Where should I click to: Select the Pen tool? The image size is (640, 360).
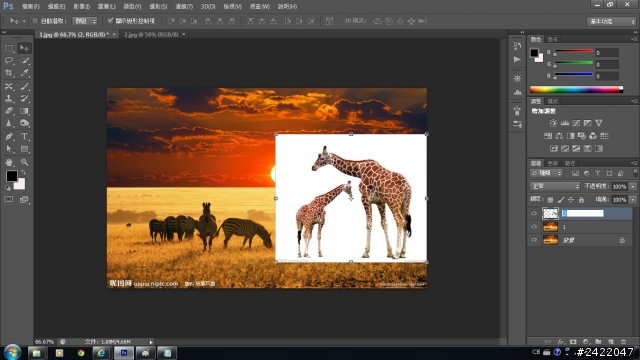coord(9,136)
